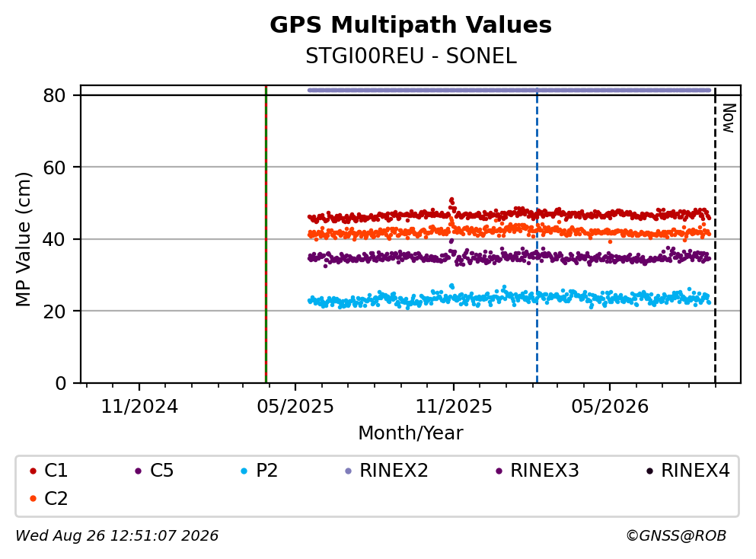Click the C2 orange legend marker
The width and height of the screenshot is (756, 559).
click(33, 499)
